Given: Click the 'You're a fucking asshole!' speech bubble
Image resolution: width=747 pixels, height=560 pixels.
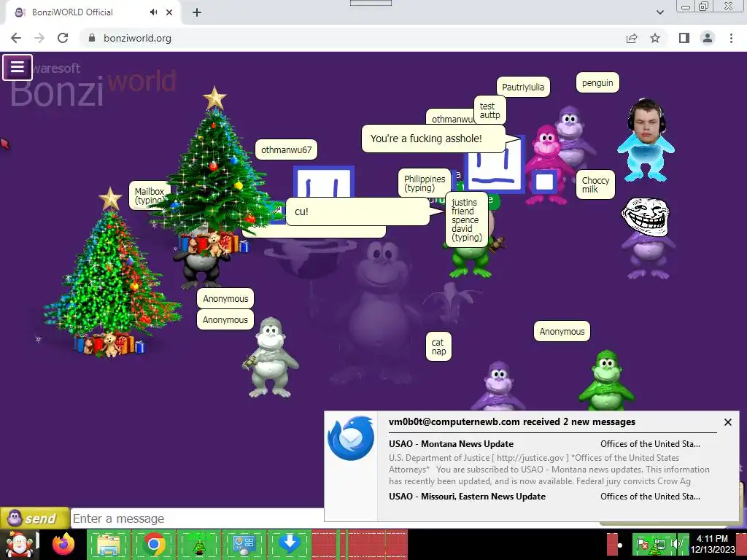Looking at the screenshot, I should coord(433,139).
